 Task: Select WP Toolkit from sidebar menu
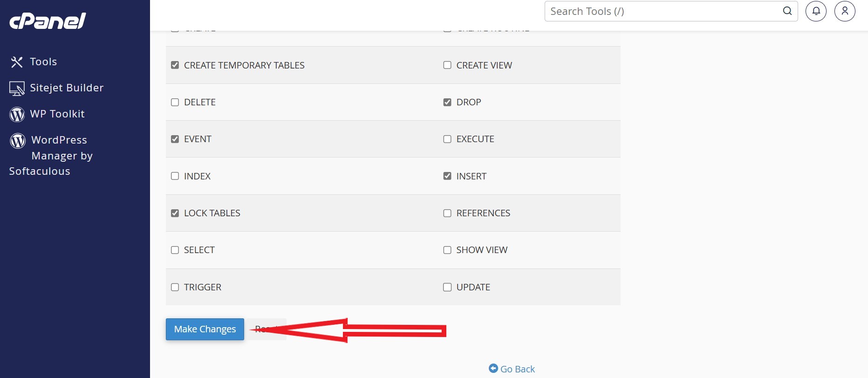57,114
